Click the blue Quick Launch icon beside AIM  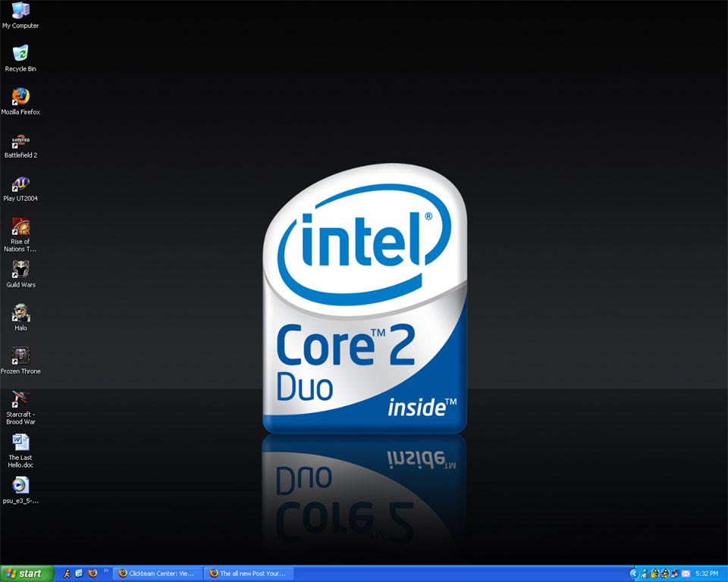pyautogui.click(x=80, y=573)
